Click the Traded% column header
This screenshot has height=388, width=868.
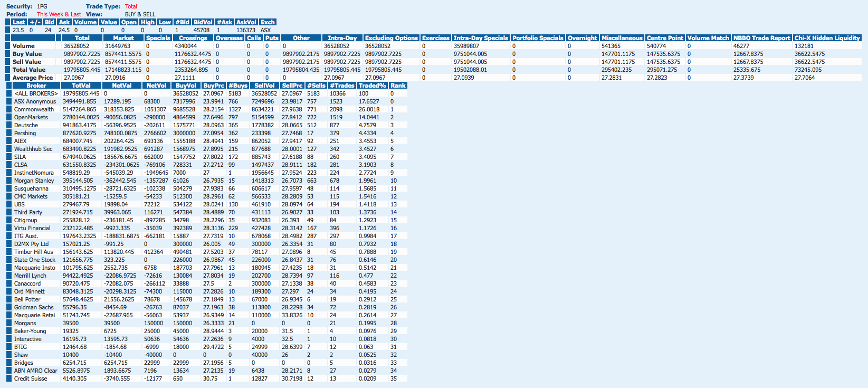coord(372,86)
